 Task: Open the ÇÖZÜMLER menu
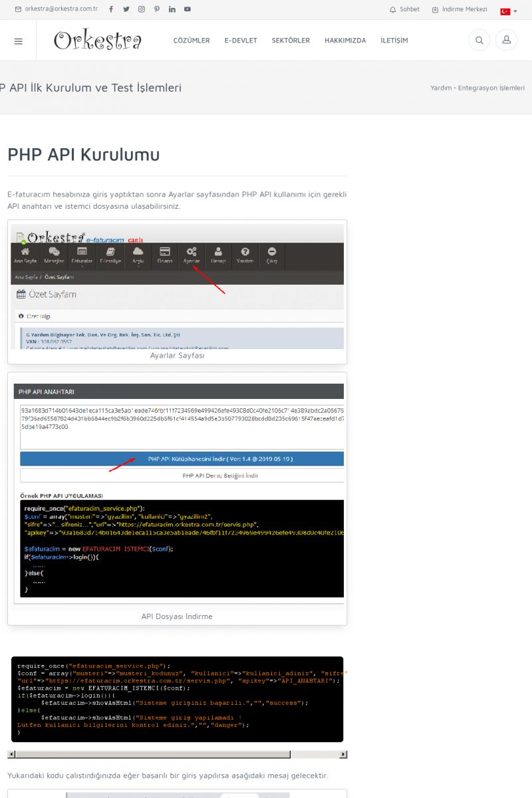point(192,41)
